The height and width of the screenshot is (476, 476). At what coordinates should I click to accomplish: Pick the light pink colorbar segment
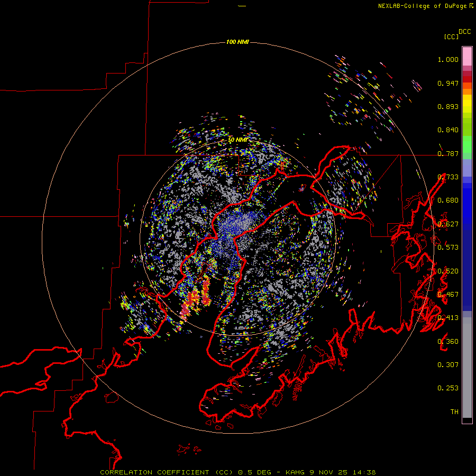click(467, 56)
